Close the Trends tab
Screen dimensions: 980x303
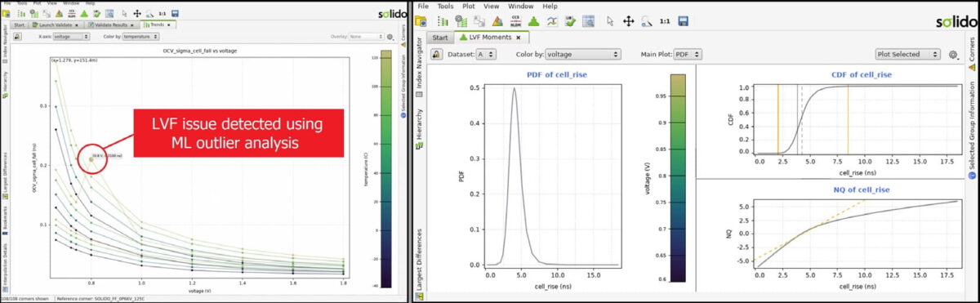pyautogui.click(x=169, y=25)
